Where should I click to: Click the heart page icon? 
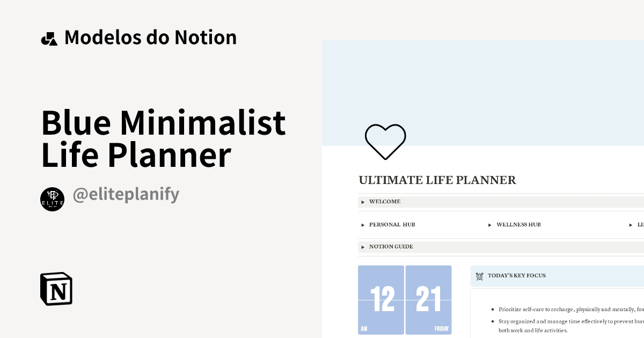click(x=385, y=141)
